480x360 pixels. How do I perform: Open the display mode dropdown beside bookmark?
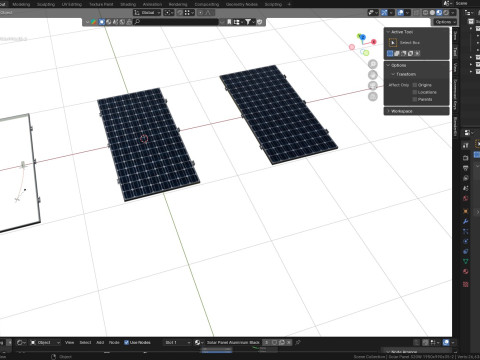238,22
